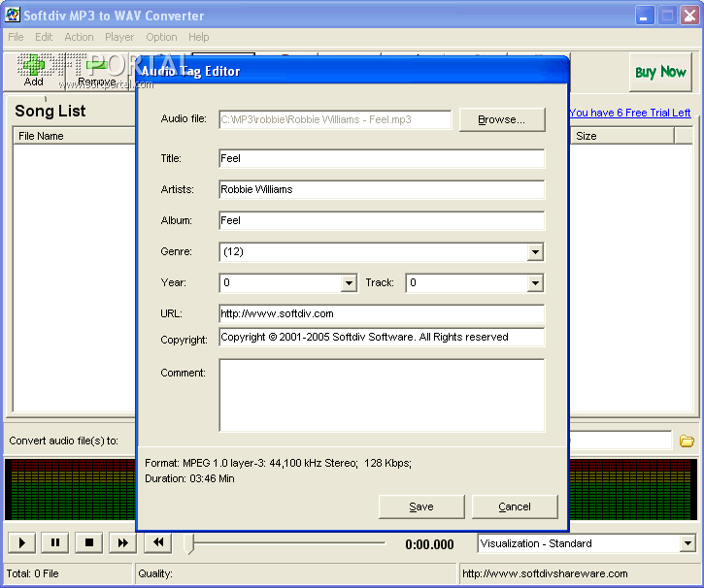The width and height of the screenshot is (704, 588).
Task: Click Save in Audio Tag Editor
Action: click(421, 506)
